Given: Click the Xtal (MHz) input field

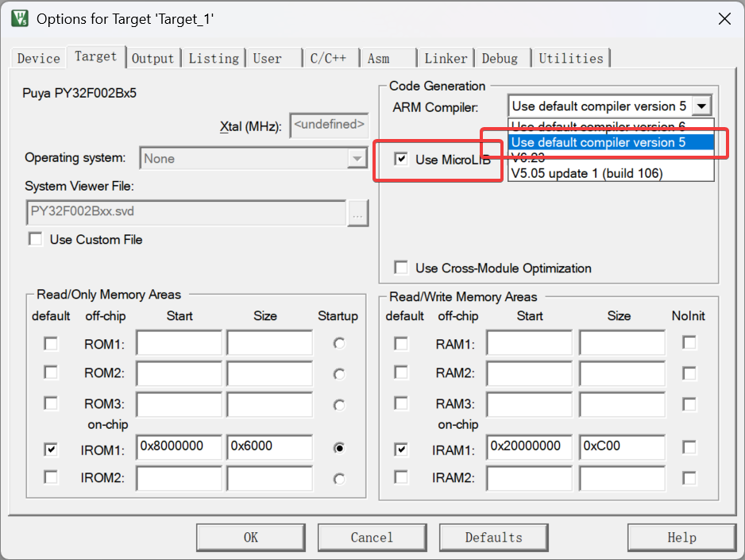Looking at the screenshot, I should pyautogui.click(x=330, y=126).
